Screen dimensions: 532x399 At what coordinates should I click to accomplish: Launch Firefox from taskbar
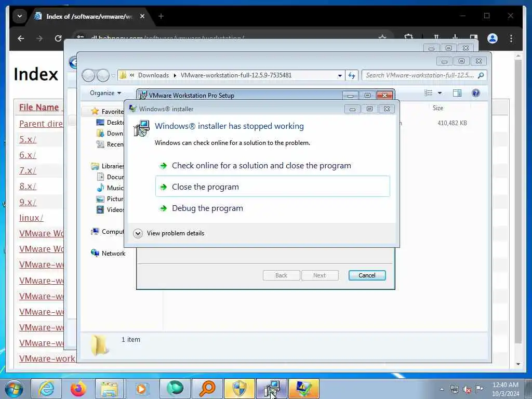(x=78, y=389)
